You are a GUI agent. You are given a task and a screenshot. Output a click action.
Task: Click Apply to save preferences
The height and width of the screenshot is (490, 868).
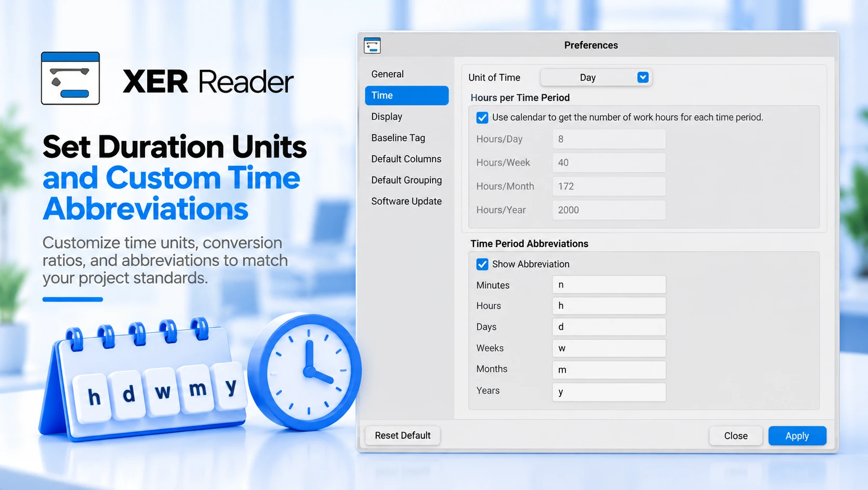[797, 436]
